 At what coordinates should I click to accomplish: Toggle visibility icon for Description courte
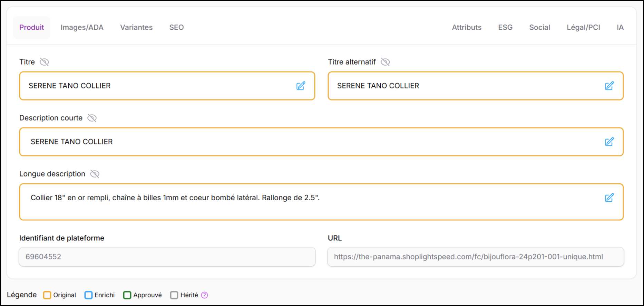(x=92, y=118)
